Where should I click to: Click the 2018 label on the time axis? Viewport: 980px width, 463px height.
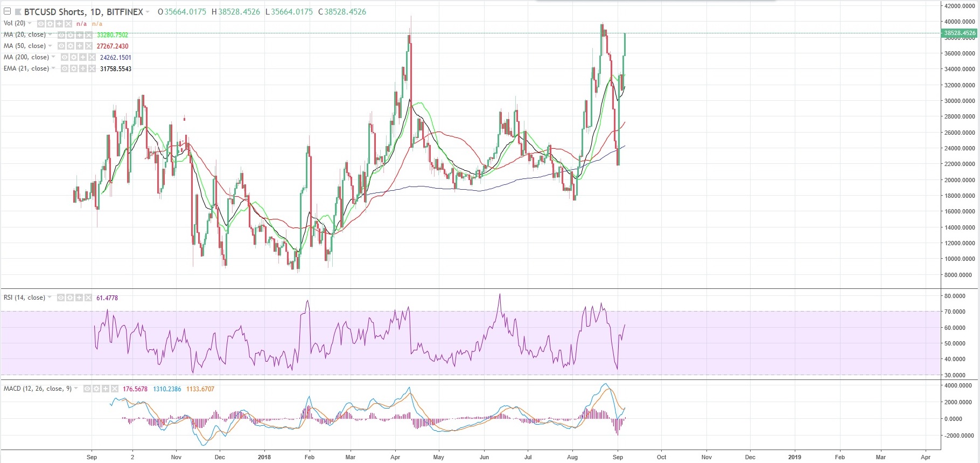(264, 457)
